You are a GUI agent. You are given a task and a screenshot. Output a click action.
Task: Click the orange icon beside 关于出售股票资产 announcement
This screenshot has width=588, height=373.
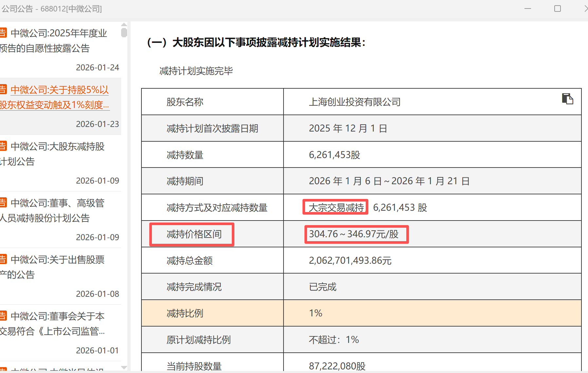pyautogui.click(x=3, y=259)
